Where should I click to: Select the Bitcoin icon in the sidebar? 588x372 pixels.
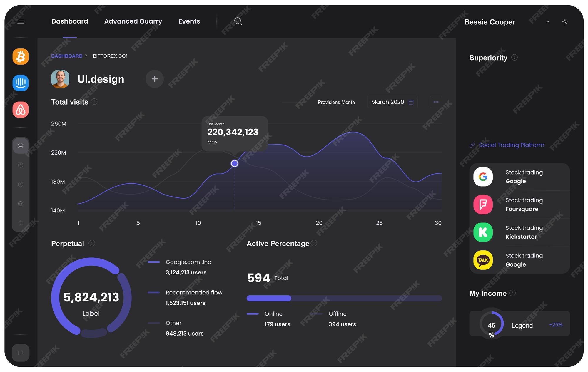tap(20, 56)
